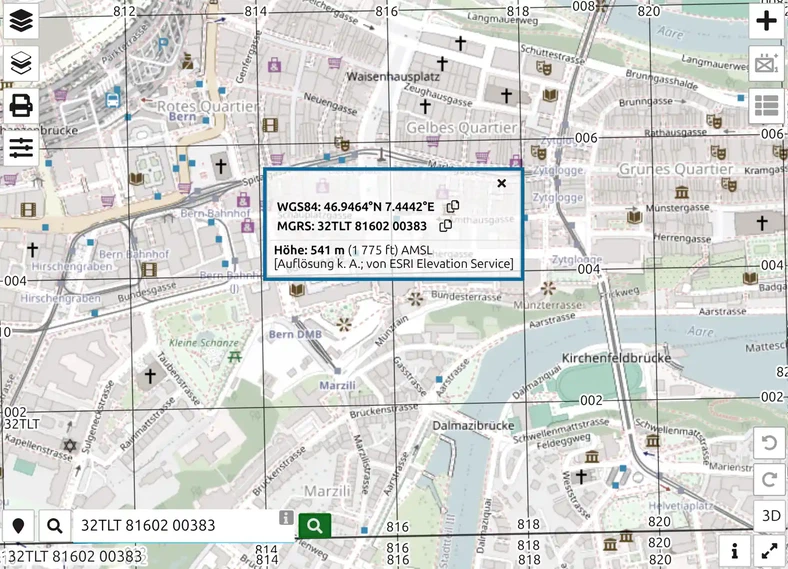Screen dimensions: 788x569
Task: Click the library book icon near Schüttestrasse
Action: pos(550,95)
